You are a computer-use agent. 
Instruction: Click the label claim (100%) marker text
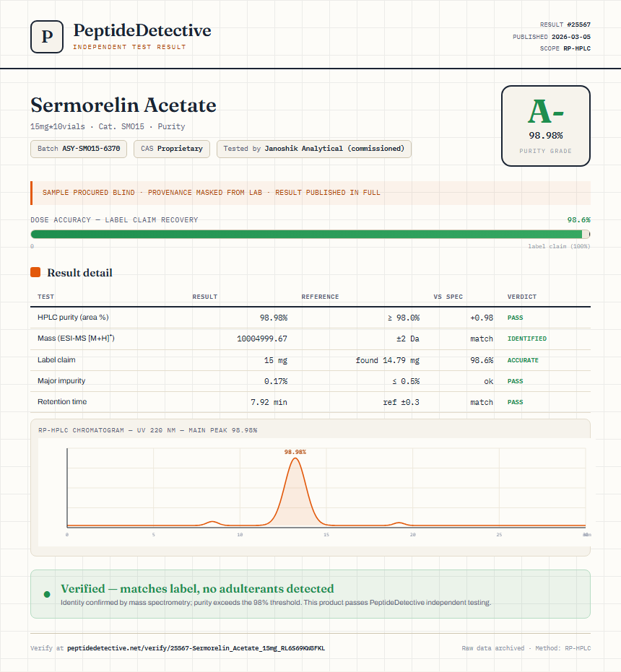[x=559, y=246]
